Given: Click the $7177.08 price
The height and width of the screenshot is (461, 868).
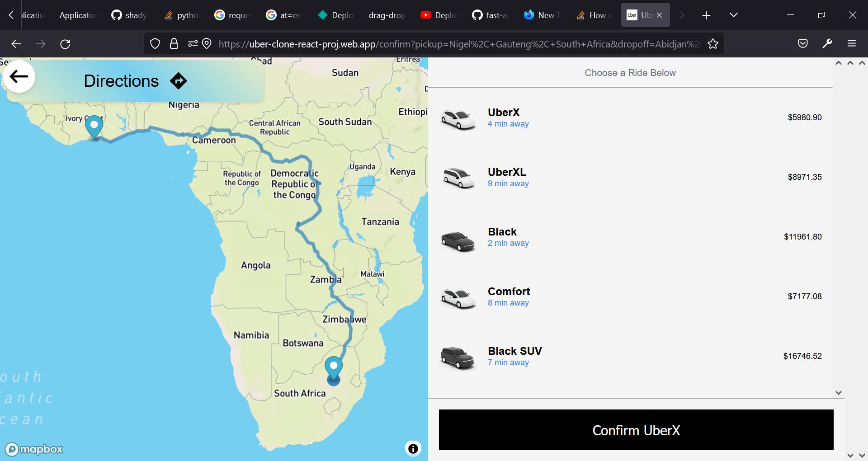Looking at the screenshot, I should 805,296.
